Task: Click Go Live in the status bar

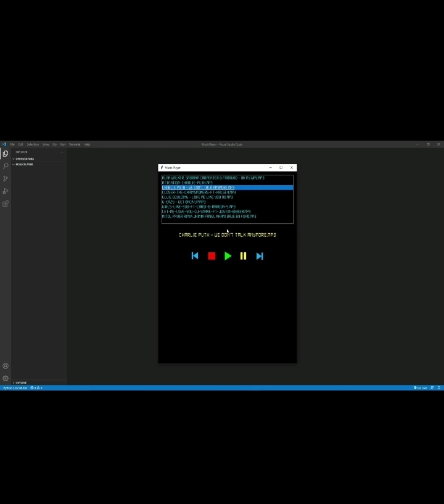Action: [x=421, y=388]
